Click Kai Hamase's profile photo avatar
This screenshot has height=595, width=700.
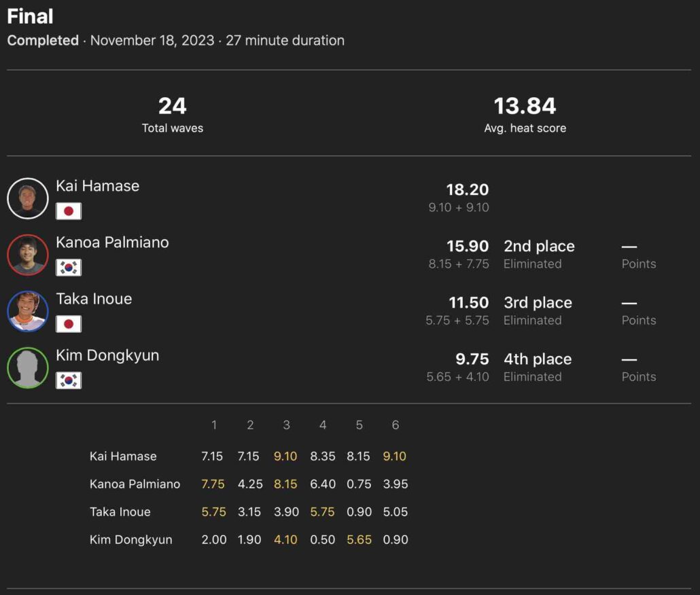tap(28, 198)
